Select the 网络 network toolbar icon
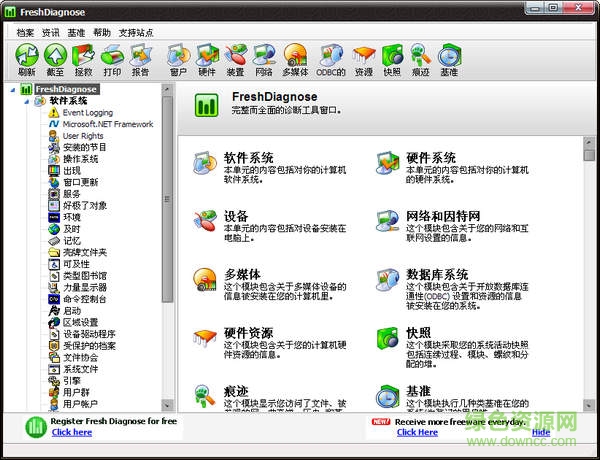Image resolution: width=600 pixels, height=460 pixels. (264, 57)
